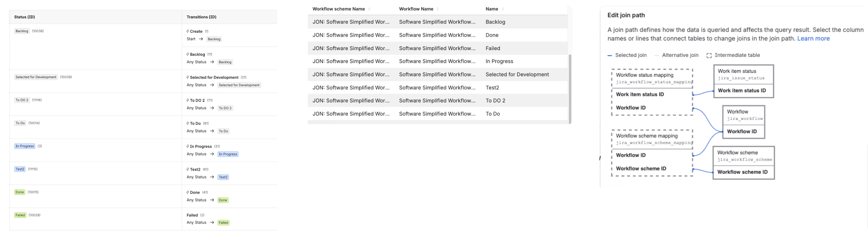Image resolution: width=868 pixels, height=236 pixels.
Task: Click the blue Selected join legend line
Action: (610, 55)
